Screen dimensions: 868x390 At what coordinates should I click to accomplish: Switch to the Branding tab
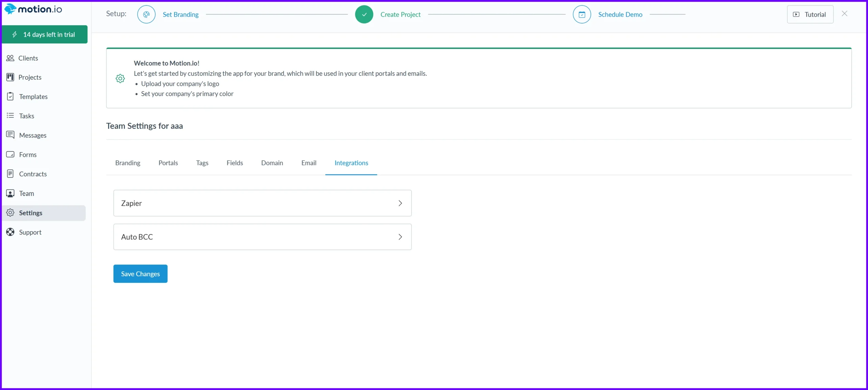128,163
